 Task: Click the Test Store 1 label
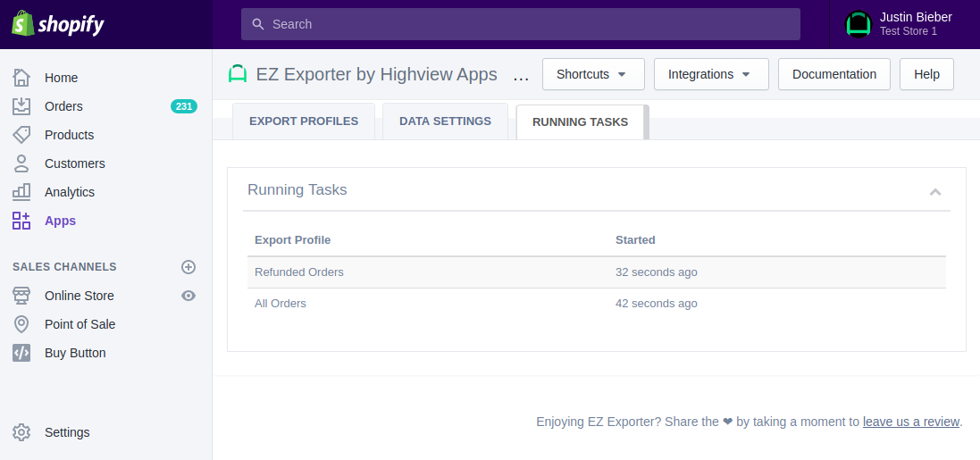coord(909,31)
